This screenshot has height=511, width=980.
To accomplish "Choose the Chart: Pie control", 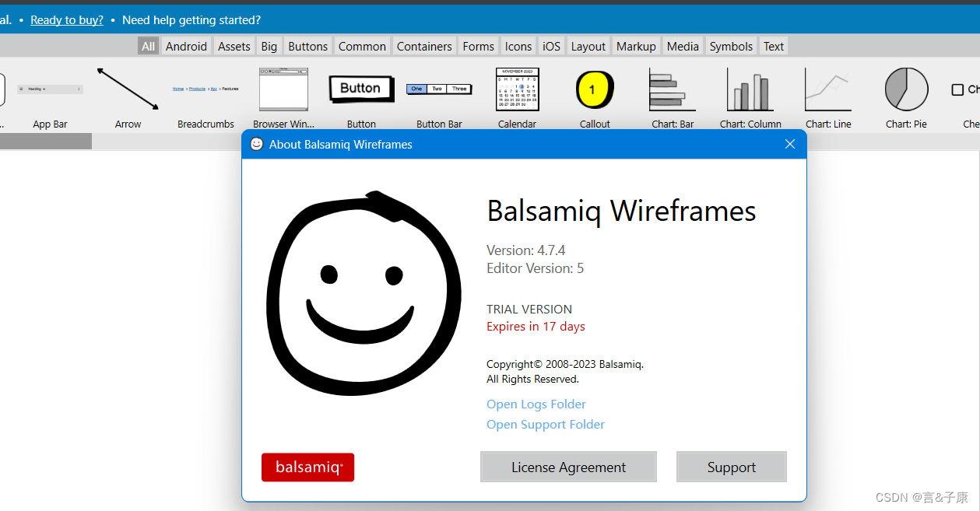I will pos(906,89).
